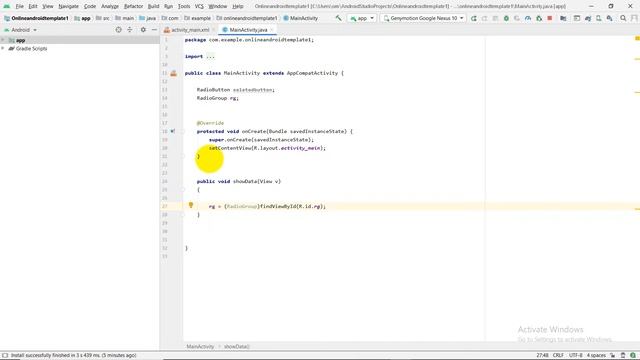
Task: Open the 4 spaces indent settings
Action: (596, 356)
